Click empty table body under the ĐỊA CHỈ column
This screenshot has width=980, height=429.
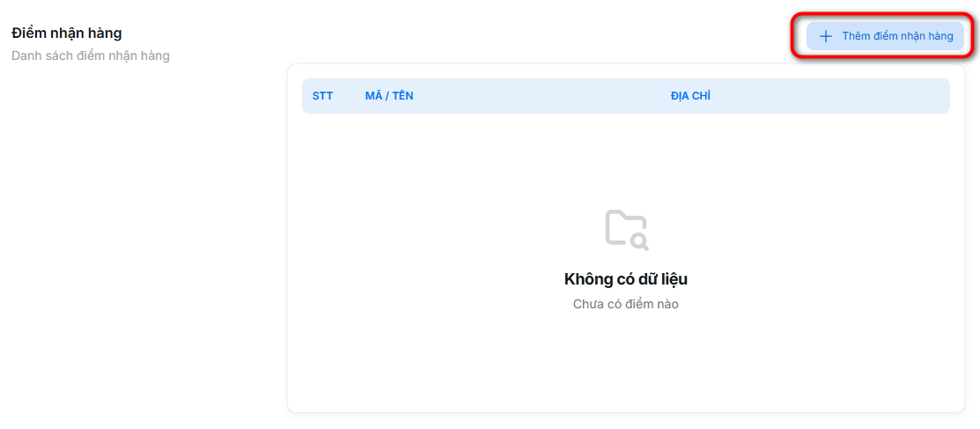coord(792,176)
